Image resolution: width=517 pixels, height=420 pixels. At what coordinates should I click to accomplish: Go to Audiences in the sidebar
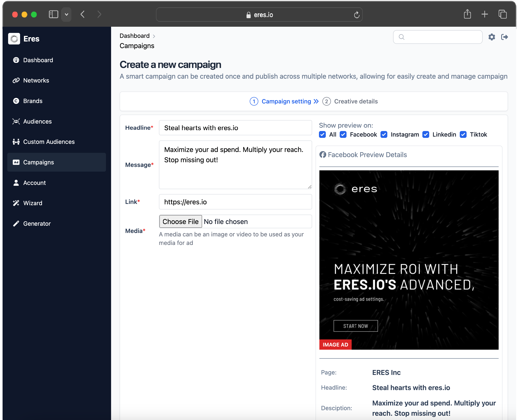(x=37, y=121)
